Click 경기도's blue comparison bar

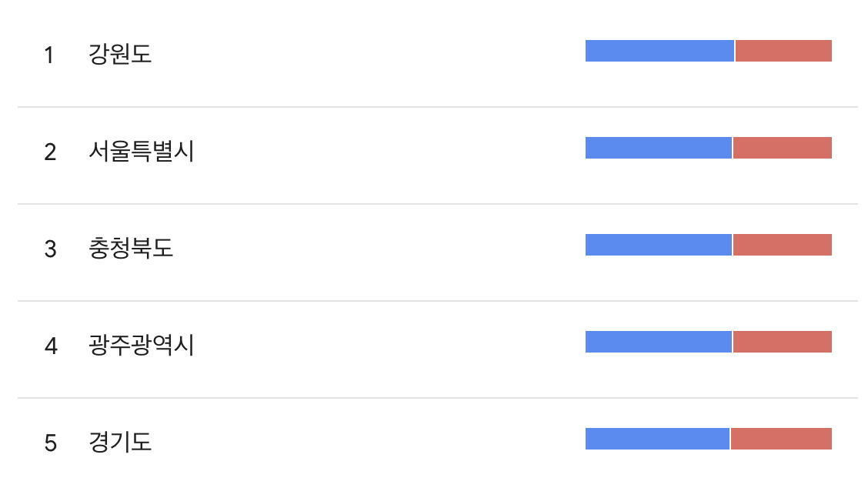click(x=657, y=439)
